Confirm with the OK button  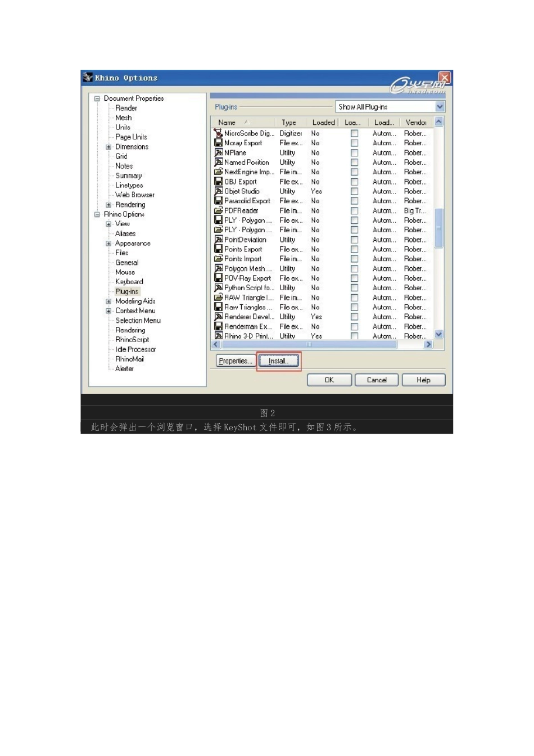coord(329,380)
